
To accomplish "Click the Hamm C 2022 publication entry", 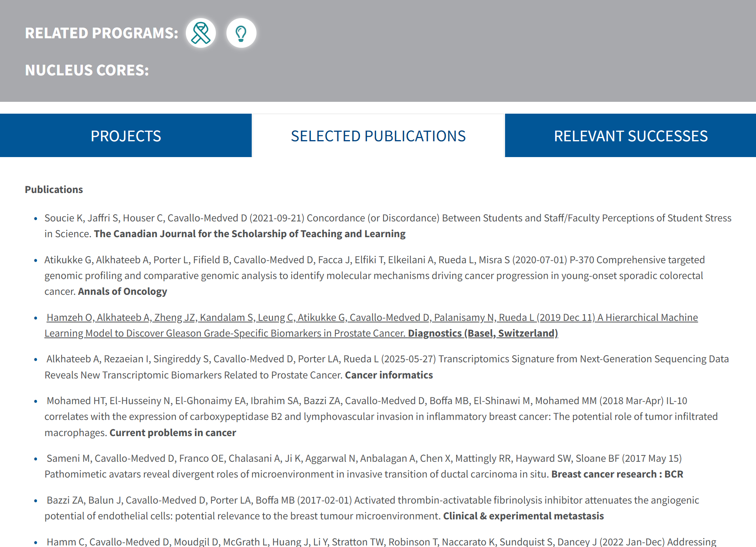I will [381, 541].
